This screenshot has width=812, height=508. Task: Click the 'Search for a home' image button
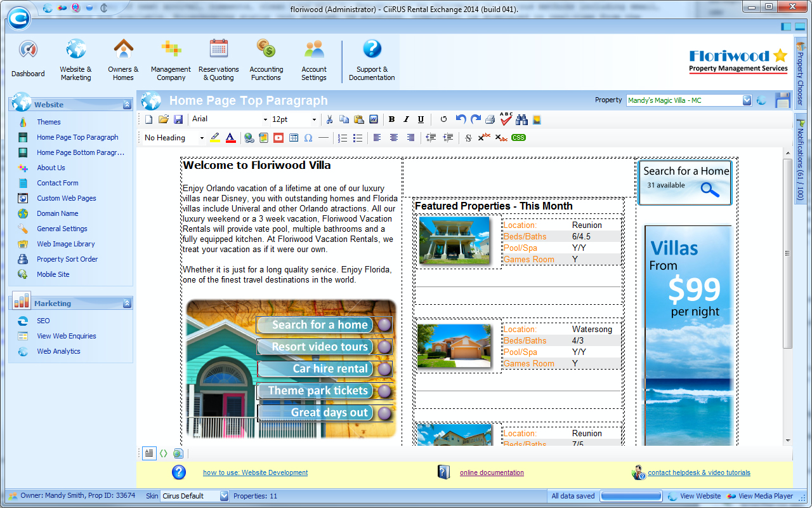[x=324, y=325]
